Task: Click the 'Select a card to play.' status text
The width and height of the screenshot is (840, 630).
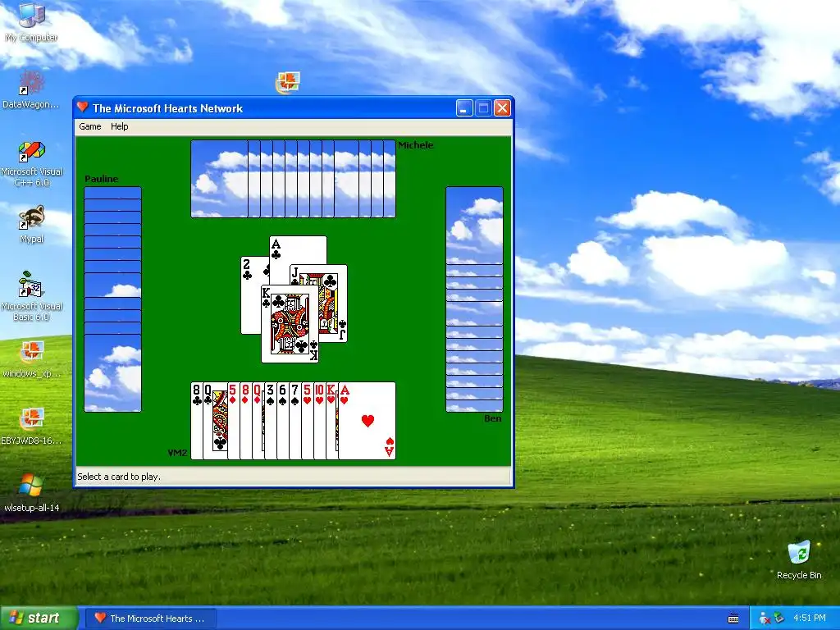Action: click(119, 477)
